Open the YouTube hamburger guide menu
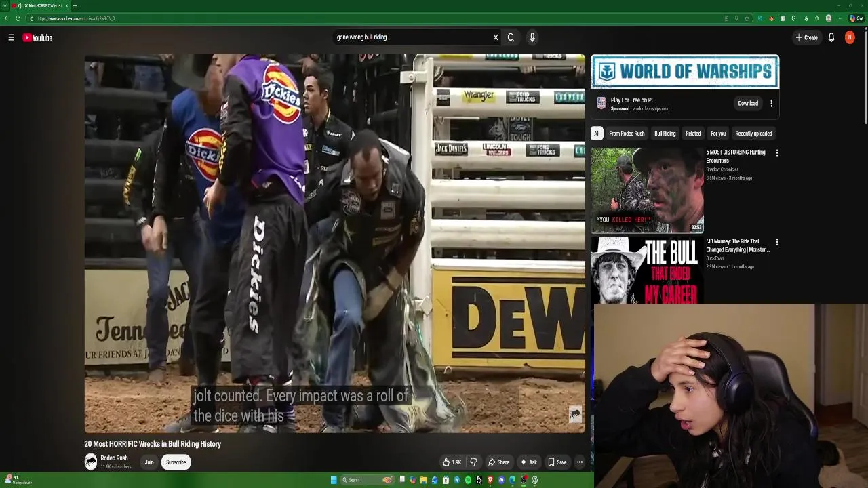868x488 pixels. [12, 37]
